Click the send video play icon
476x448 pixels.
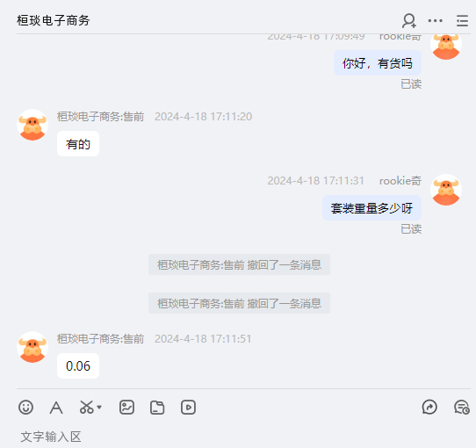coord(188,408)
